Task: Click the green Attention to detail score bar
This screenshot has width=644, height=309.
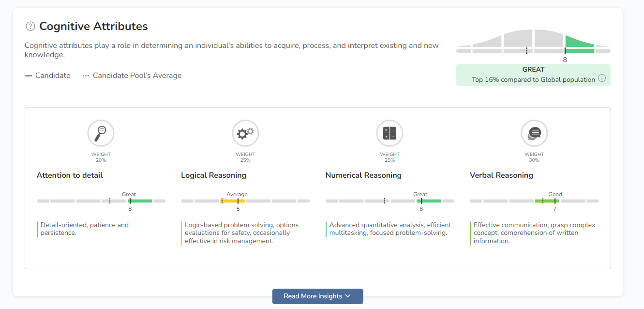Action: click(140, 201)
